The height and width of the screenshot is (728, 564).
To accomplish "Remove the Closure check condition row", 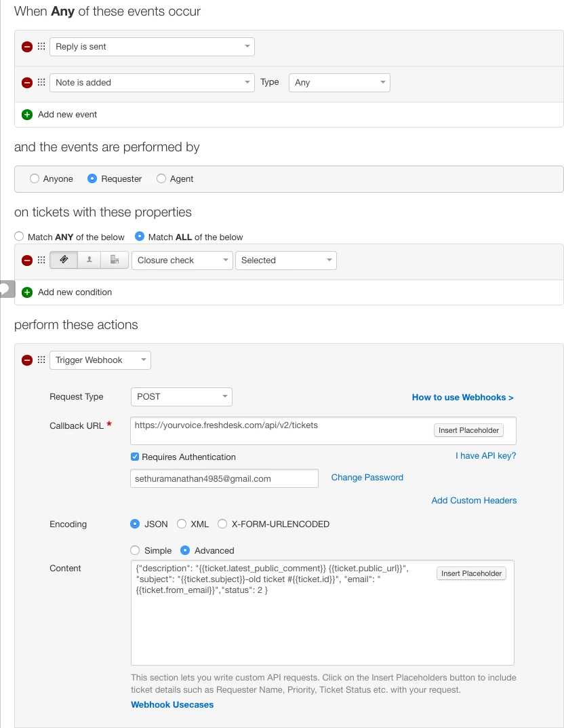I will (x=27, y=261).
